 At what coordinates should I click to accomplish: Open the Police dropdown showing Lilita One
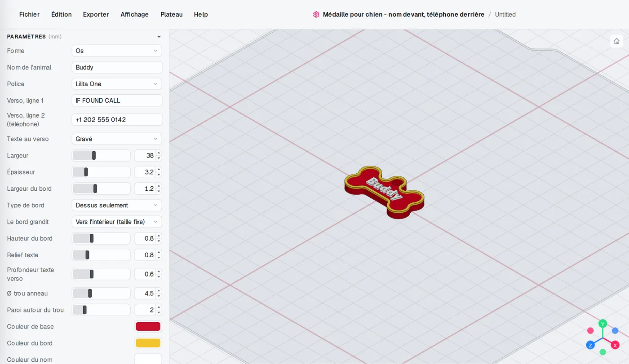pyautogui.click(x=117, y=84)
